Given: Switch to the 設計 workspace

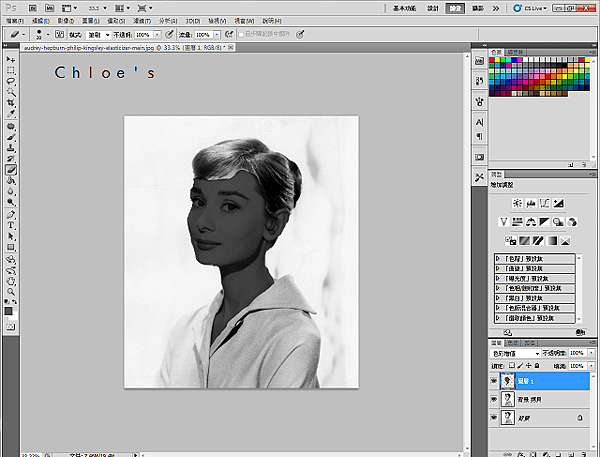Looking at the screenshot, I should [433, 8].
